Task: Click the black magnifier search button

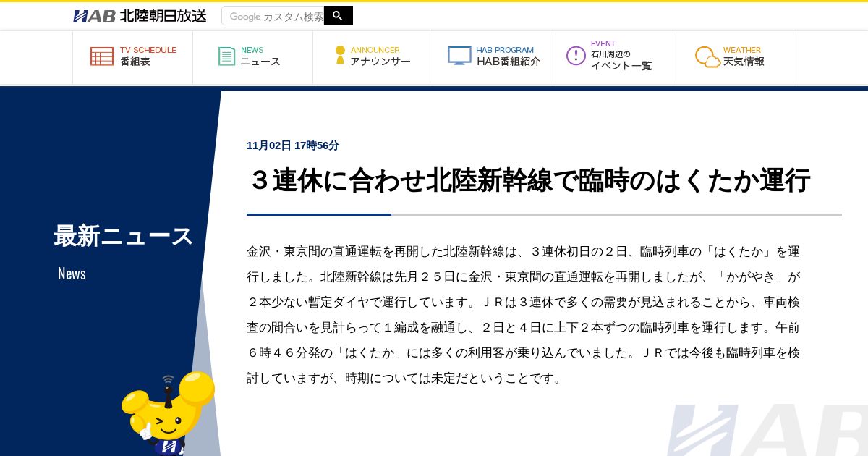Action: click(x=338, y=16)
